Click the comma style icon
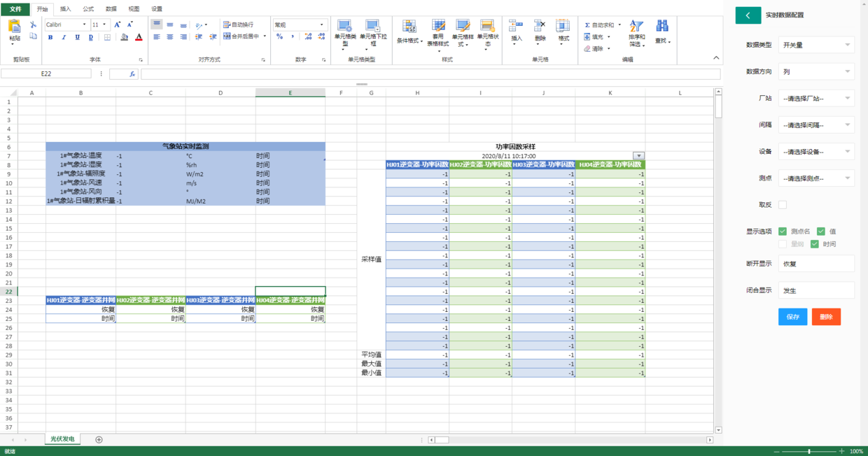 [x=293, y=37]
